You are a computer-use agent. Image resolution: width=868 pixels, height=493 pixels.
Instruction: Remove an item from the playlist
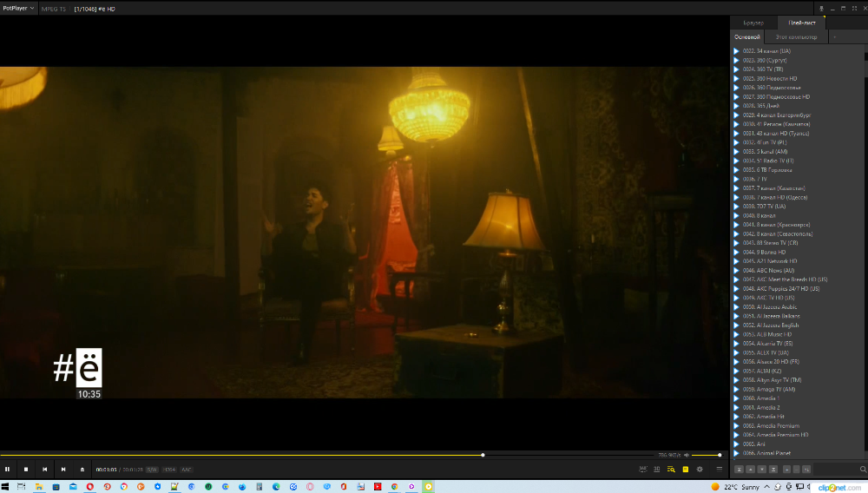point(796,470)
